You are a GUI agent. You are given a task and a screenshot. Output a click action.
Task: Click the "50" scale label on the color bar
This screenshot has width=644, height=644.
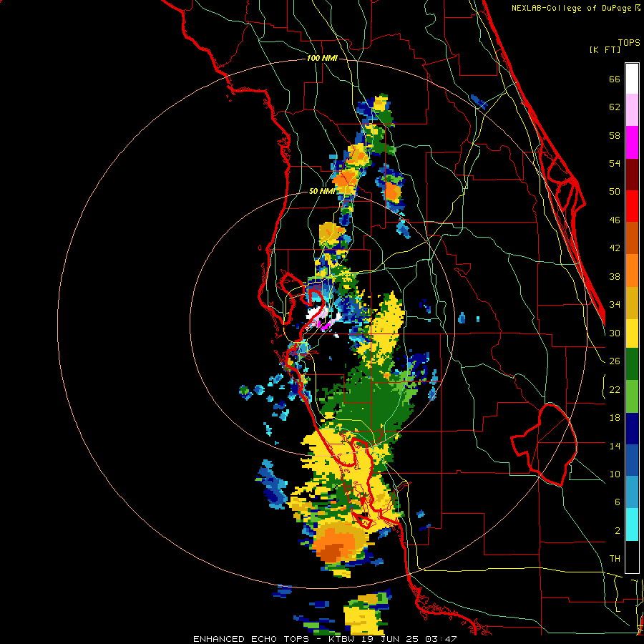click(x=615, y=192)
